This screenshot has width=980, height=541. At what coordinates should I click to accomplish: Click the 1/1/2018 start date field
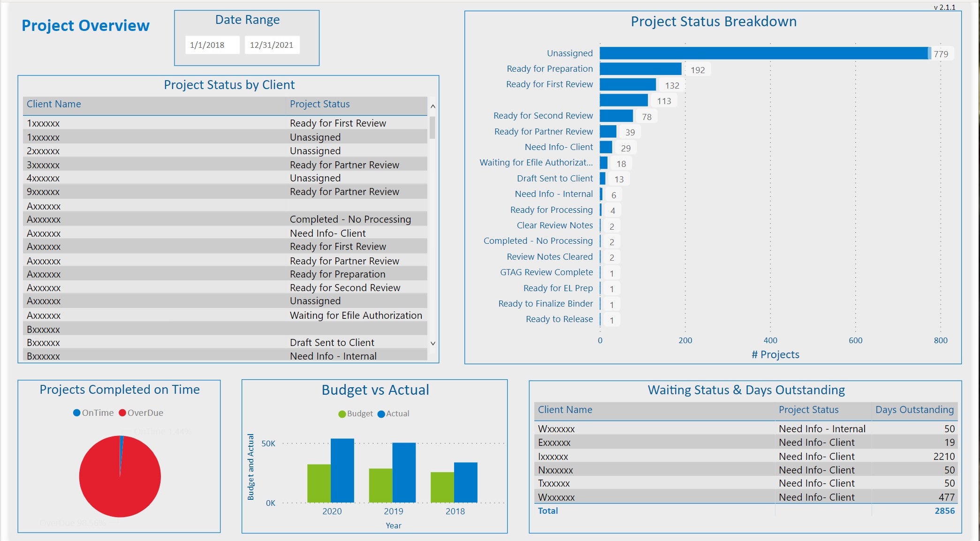(x=212, y=45)
